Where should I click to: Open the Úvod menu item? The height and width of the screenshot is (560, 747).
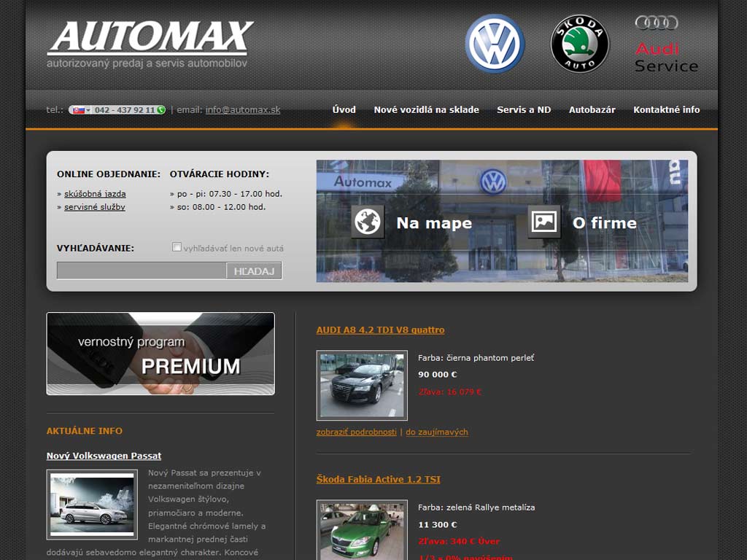click(344, 109)
